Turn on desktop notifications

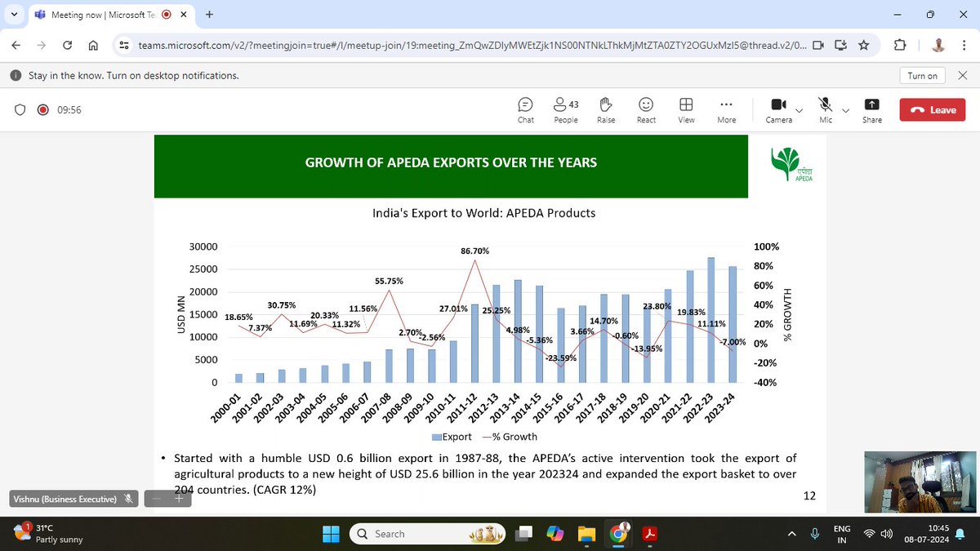point(922,76)
